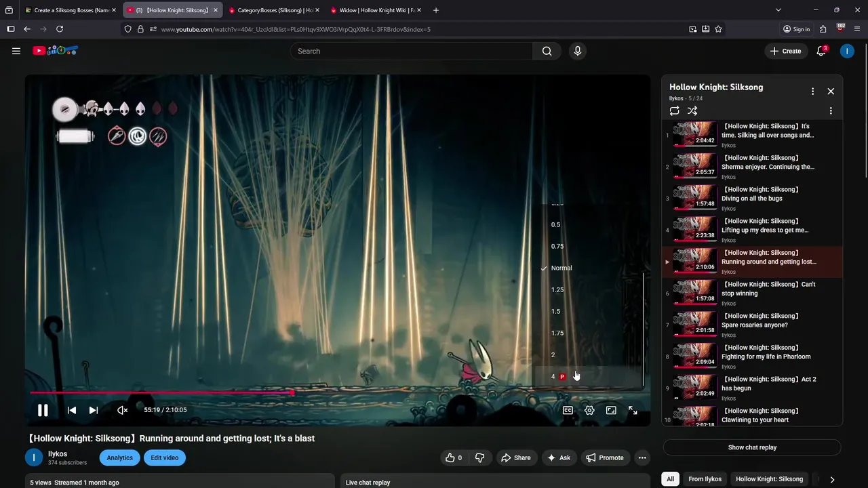The image size is (868, 488).
Task: Click the Edit video button
Action: coord(164,457)
